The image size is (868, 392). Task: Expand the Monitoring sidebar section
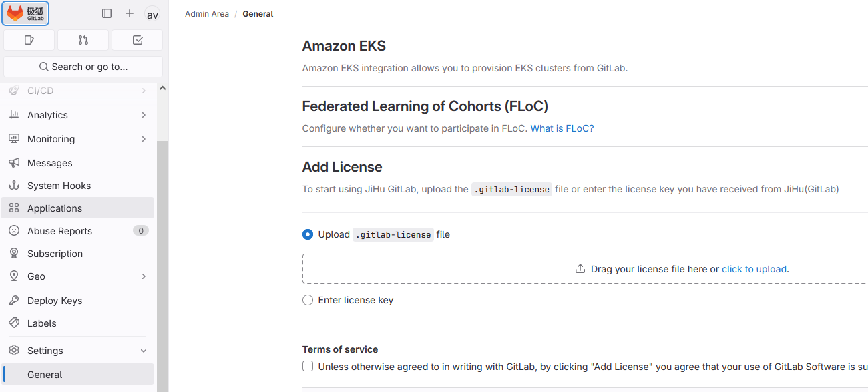pos(50,138)
